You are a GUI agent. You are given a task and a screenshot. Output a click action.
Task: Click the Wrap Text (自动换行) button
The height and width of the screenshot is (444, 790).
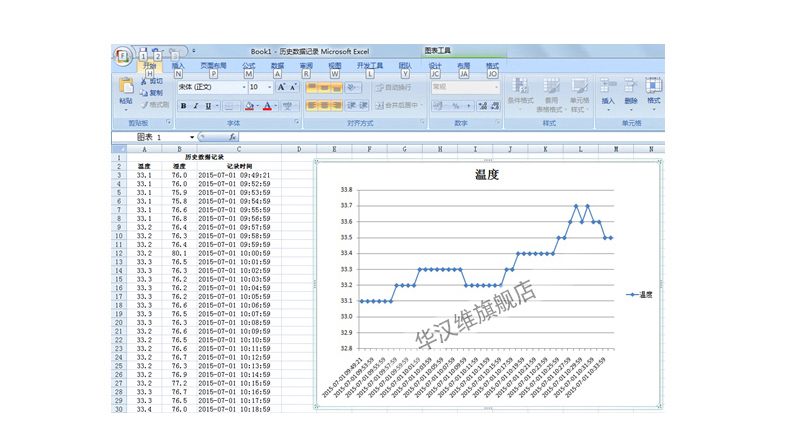(393, 88)
